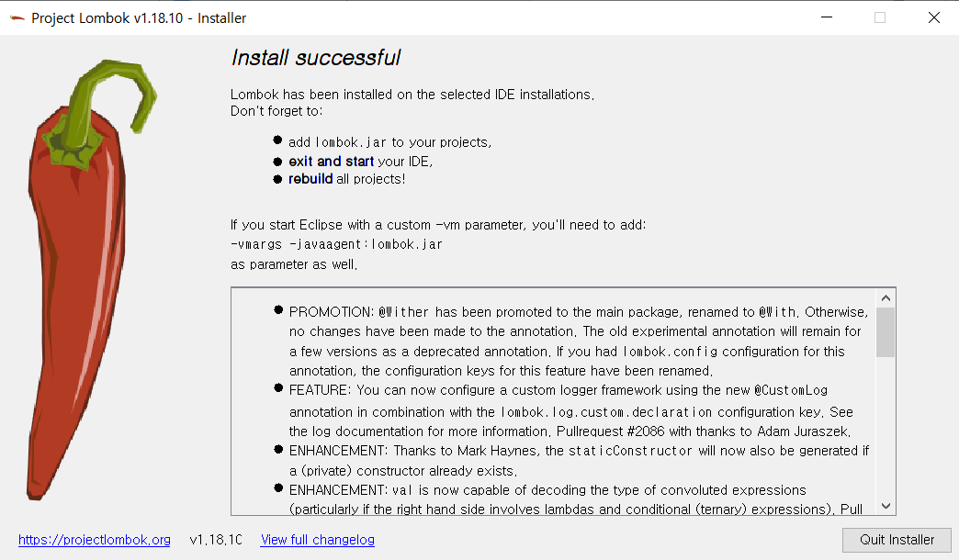Click the '-vmargs -javaagent:lombok.jar' parameter text
Image resolution: width=959 pixels, height=560 pixels.
pos(335,244)
